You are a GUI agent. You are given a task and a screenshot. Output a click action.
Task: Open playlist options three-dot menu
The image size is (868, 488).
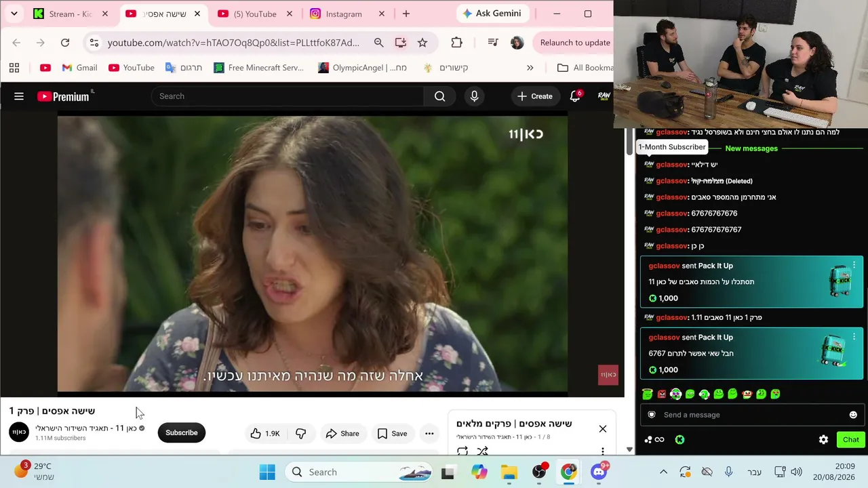602,451
